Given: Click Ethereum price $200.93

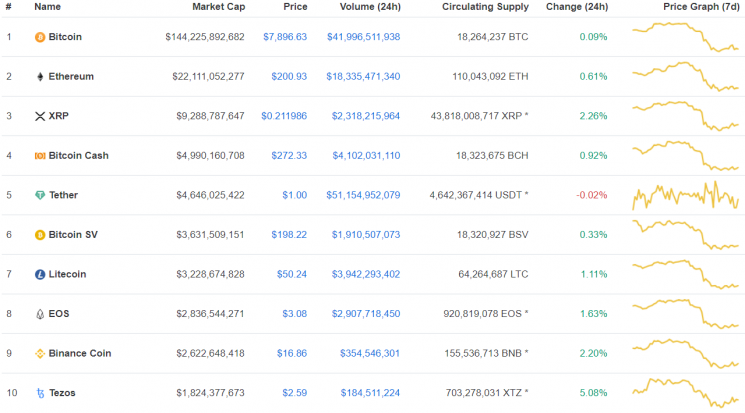Looking at the screenshot, I should (289, 76).
